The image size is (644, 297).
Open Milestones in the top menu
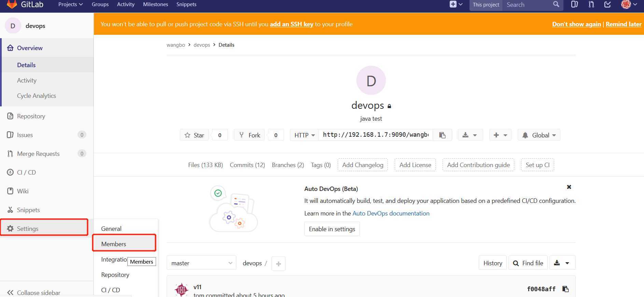155,4
